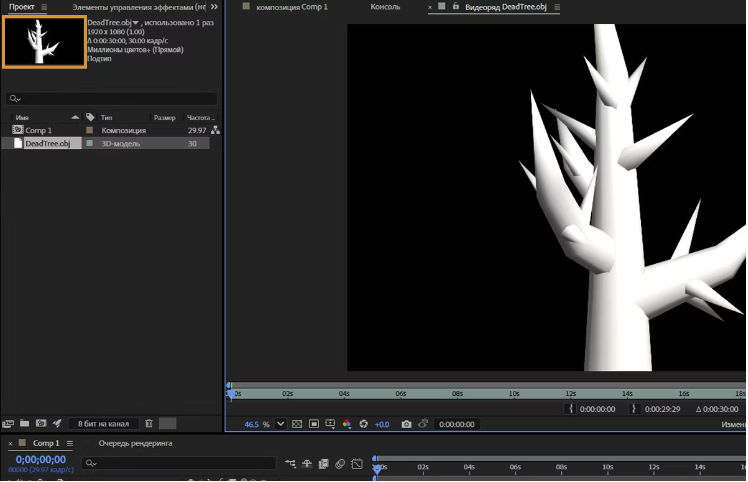This screenshot has width=748, height=482.
Task: Reset exposure with the aperture icon
Action: tap(364, 424)
